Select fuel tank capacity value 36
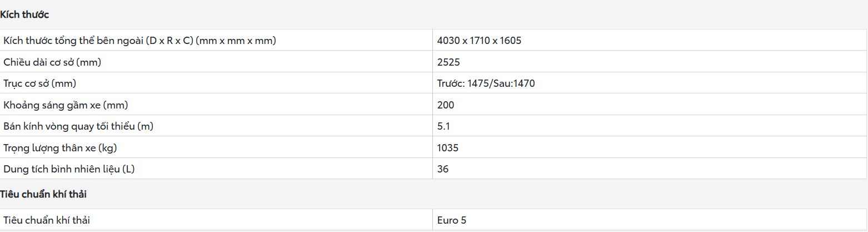This screenshot has height=232, width=868. pyautogui.click(x=443, y=169)
